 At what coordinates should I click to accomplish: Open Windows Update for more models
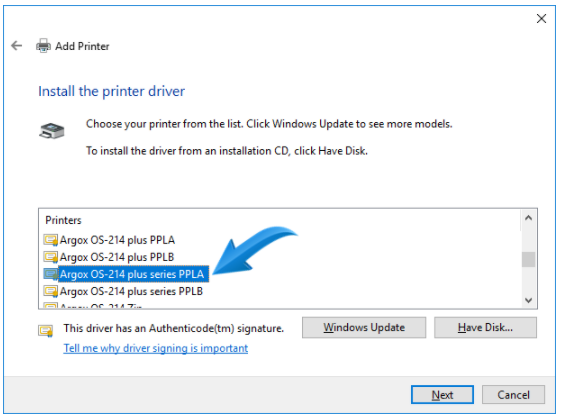(x=364, y=327)
